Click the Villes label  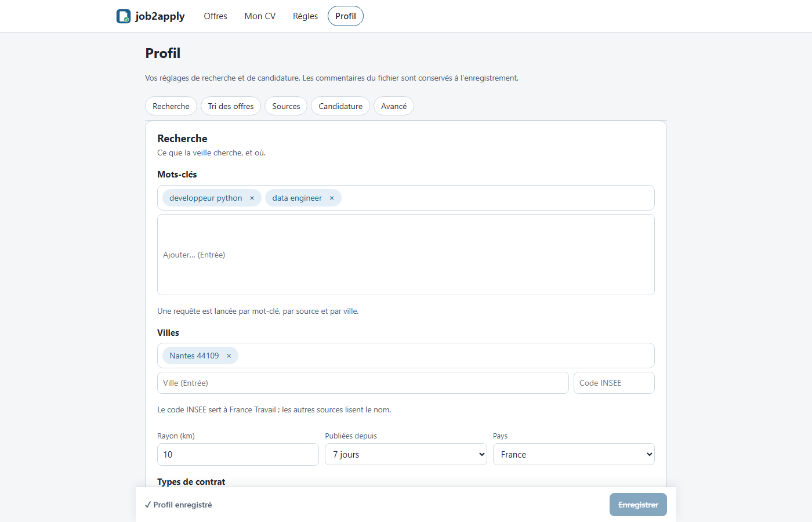[x=168, y=333]
